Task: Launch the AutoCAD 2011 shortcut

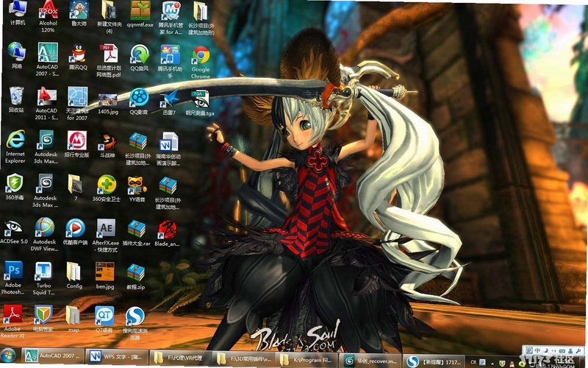Action: [47, 103]
